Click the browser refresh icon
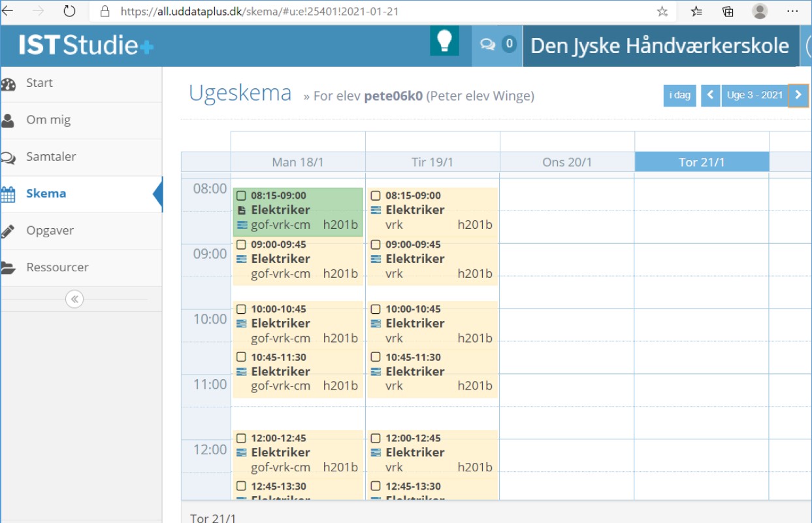 (x=69, y=11)
